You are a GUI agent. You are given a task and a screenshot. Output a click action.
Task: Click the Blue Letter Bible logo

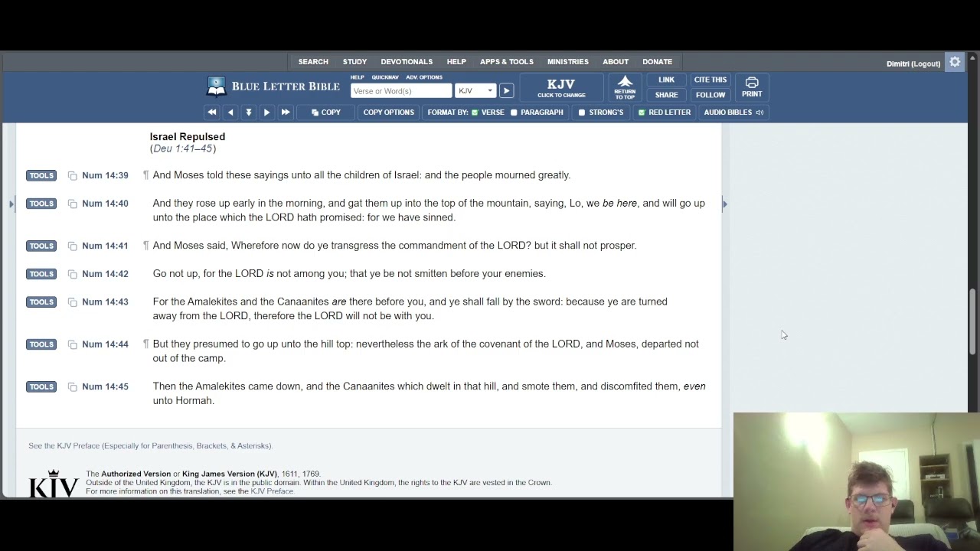coord(273,86)
